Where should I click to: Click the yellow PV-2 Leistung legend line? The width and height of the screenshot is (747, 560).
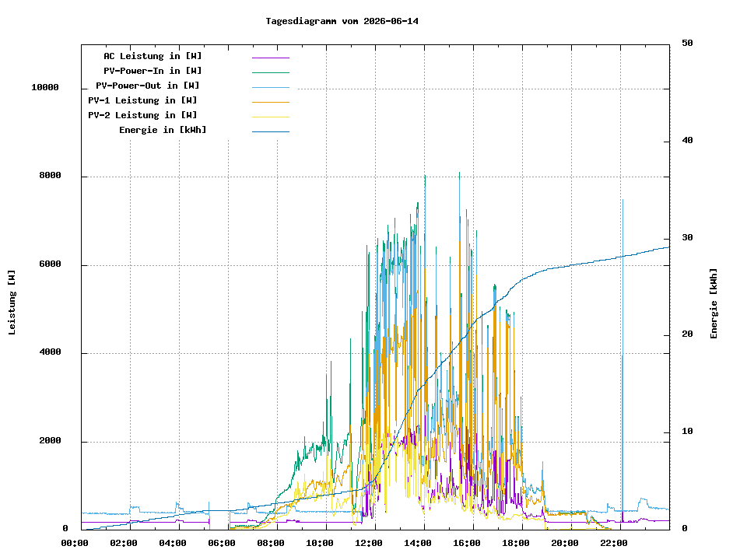(271, 117)
